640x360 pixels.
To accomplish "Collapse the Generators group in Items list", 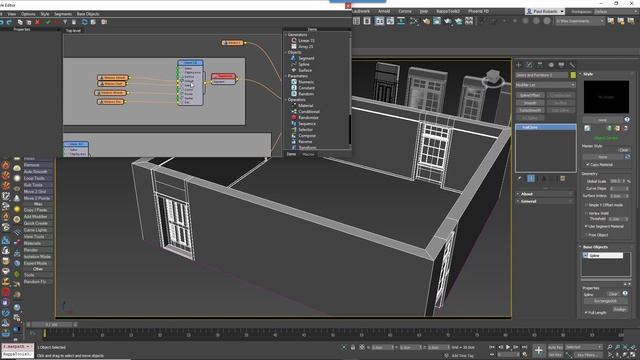I will click(x=286, y=35).
